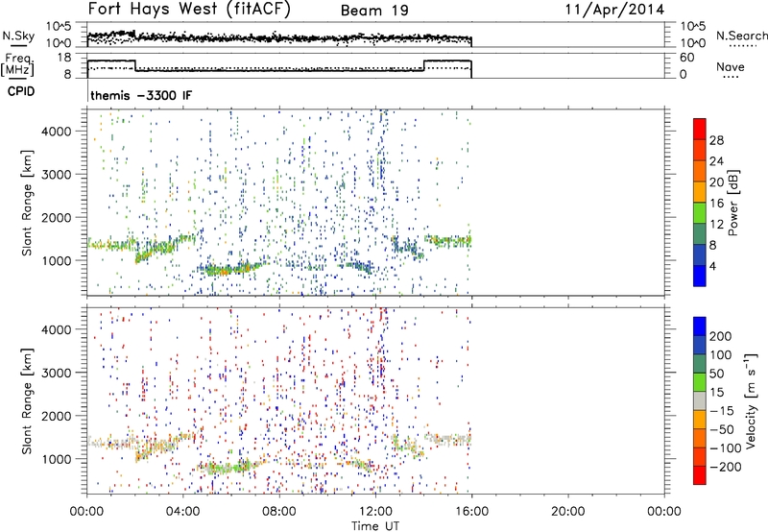The image size is (768, 532).
Task: Click the power colorbar value 16
Action: point(716,204)
